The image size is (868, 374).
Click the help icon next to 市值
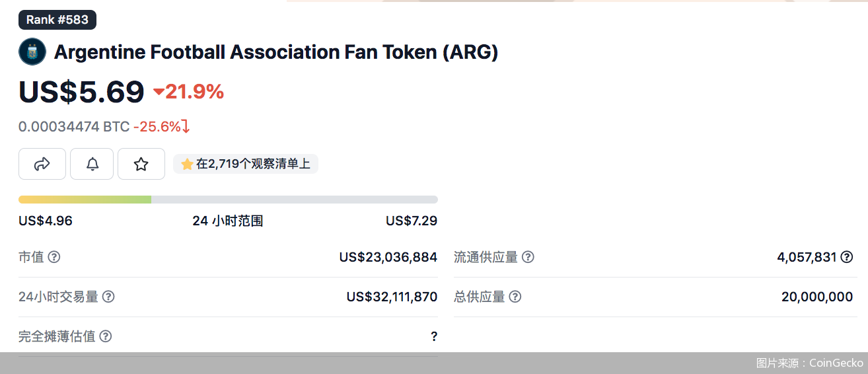pyautogui.click(x=54, y=257)
